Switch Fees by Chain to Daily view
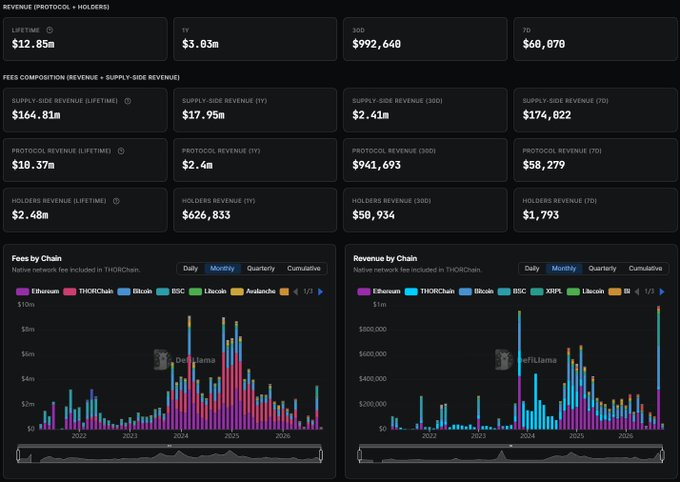This screenshot has height=482, width=680. tap(190, 269)
